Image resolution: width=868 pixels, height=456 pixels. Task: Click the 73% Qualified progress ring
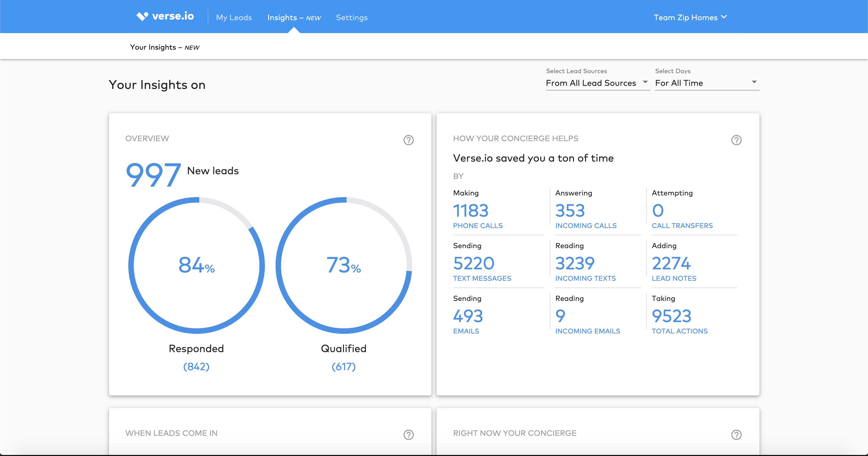point(344,265)
